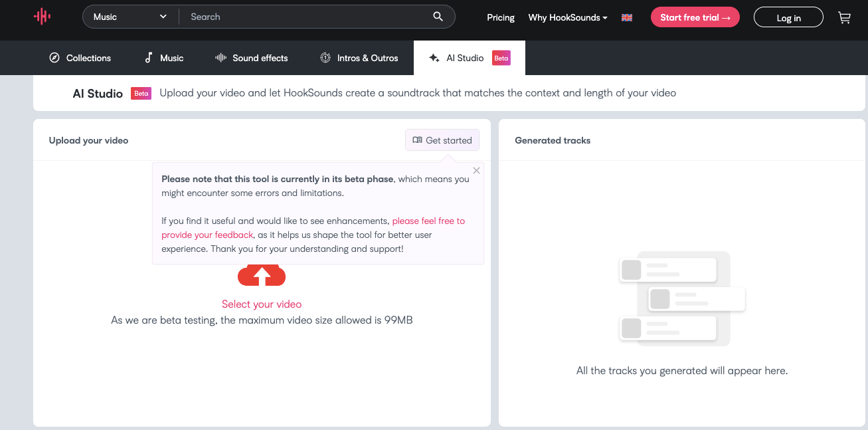The image size is (868, 430).
Task: Click the Pricing menu item
Action: tap(500, 17)
